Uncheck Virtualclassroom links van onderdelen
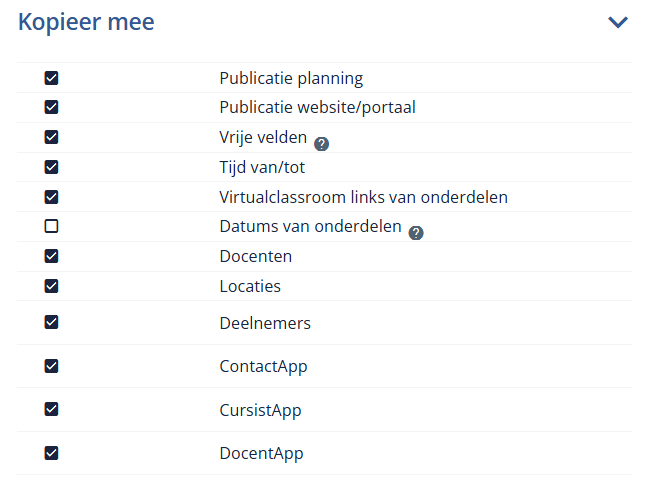This screenshot has height=480, width=645. [x=51, y=197]
